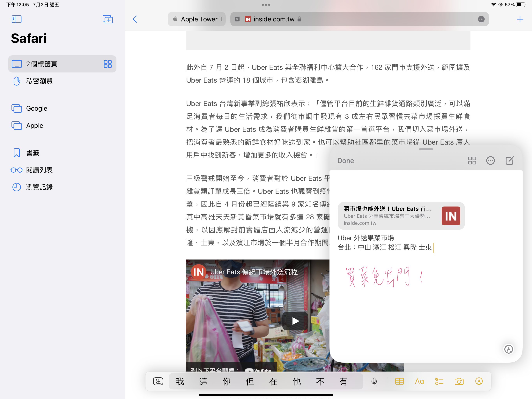532x399 pixels.
Task: Tap the Wi-Fi status icon
Action: pyautogui.click(x=493, y=4)
